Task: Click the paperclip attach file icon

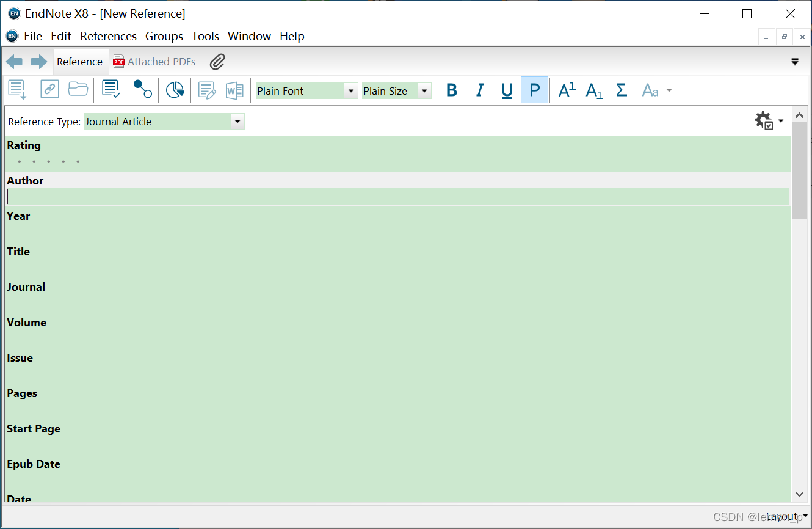Action: coord(217,62)
